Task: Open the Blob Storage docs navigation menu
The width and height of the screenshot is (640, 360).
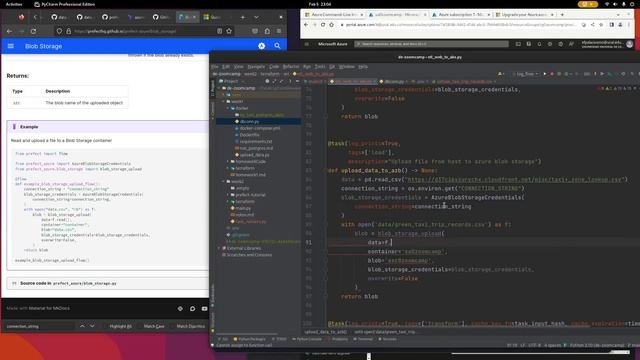Action: tap(11, 46)
